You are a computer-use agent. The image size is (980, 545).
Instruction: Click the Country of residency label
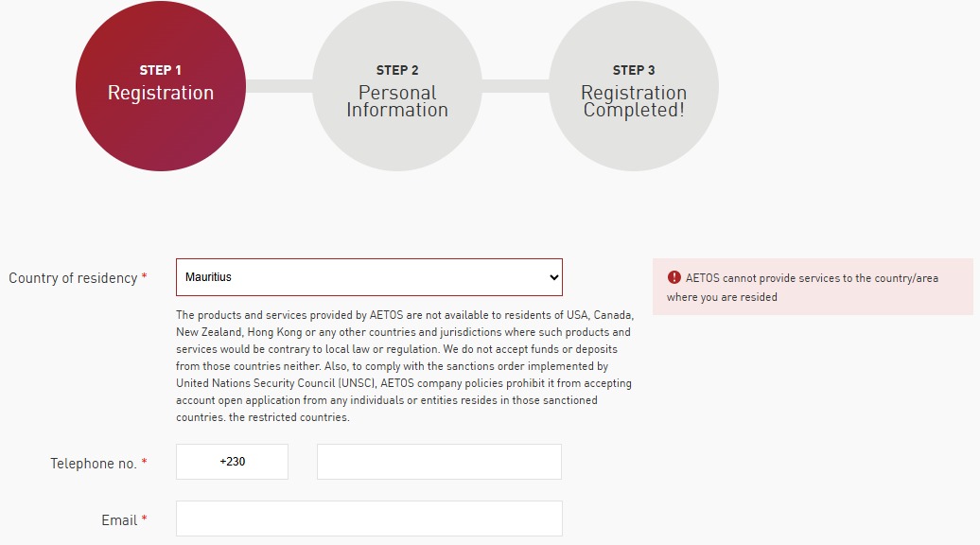pos(73,278)
